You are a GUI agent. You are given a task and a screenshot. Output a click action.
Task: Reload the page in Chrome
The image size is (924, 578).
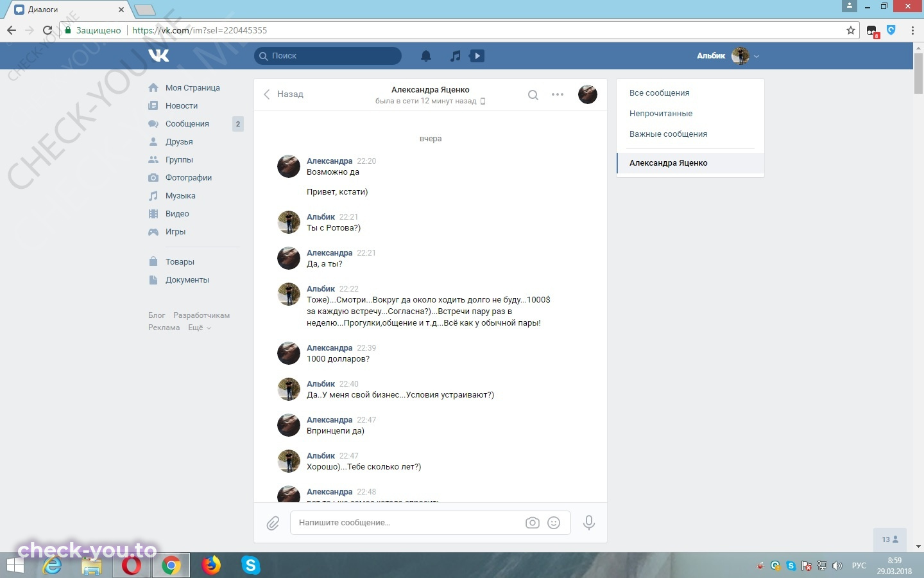click(x=47, y=30)
